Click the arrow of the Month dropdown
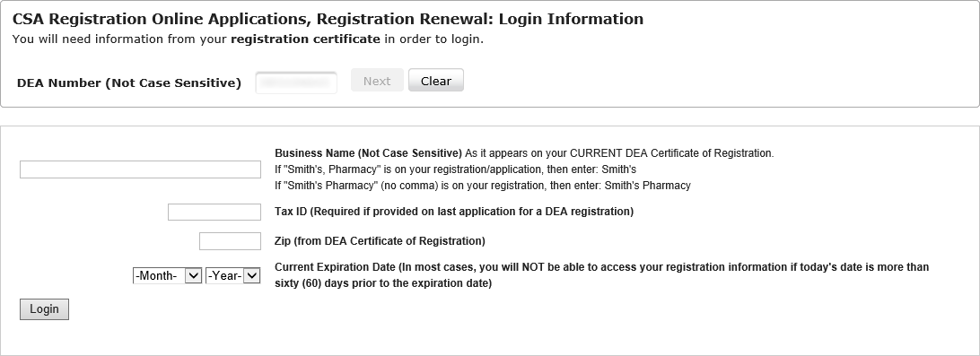 pos(194,275)
